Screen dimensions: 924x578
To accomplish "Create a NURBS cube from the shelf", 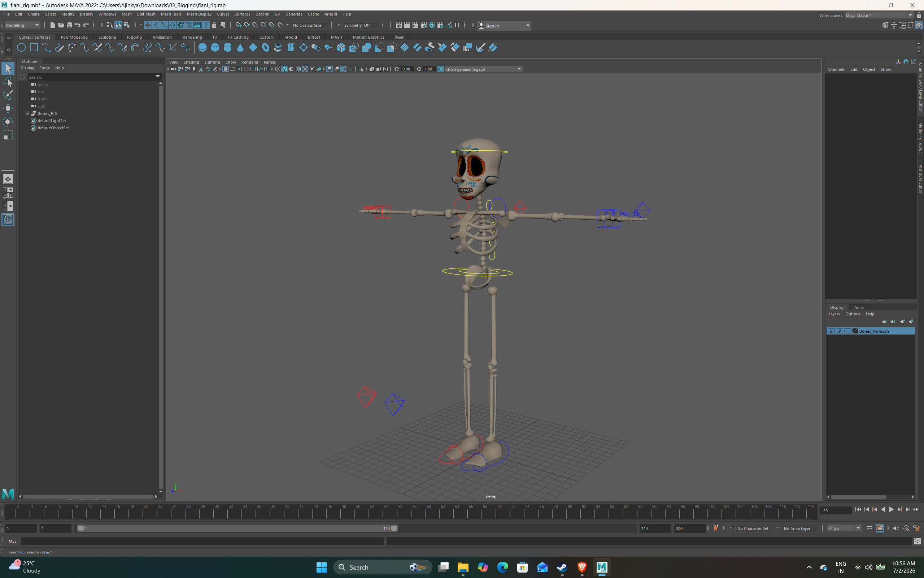I will pyautogui.click(x=215, y=47).
